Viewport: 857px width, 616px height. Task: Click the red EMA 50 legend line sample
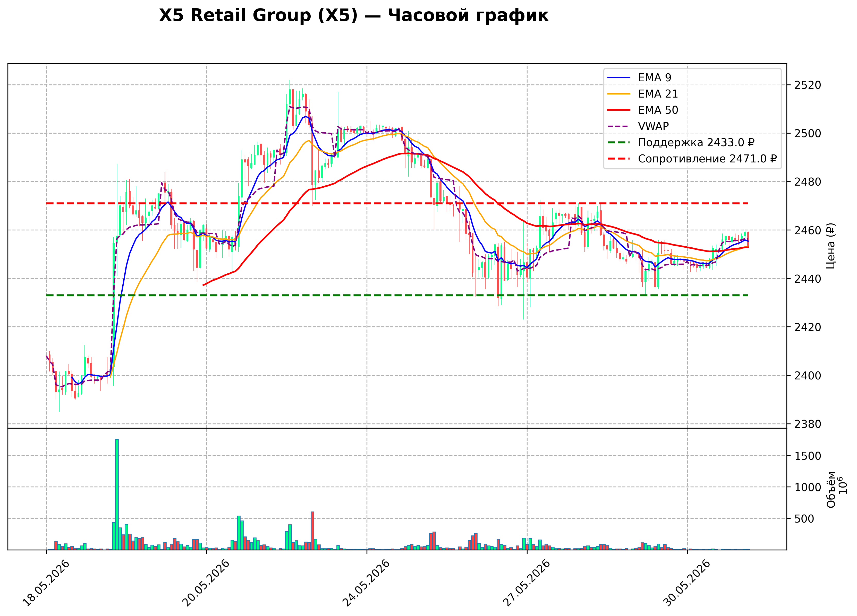[x=619, y=110]
